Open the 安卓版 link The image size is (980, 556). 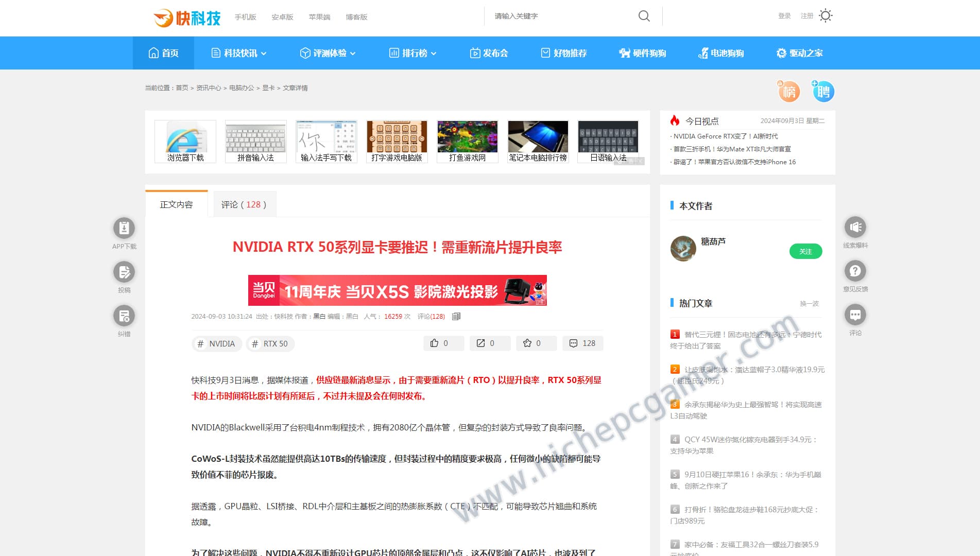tap(282, 17)
